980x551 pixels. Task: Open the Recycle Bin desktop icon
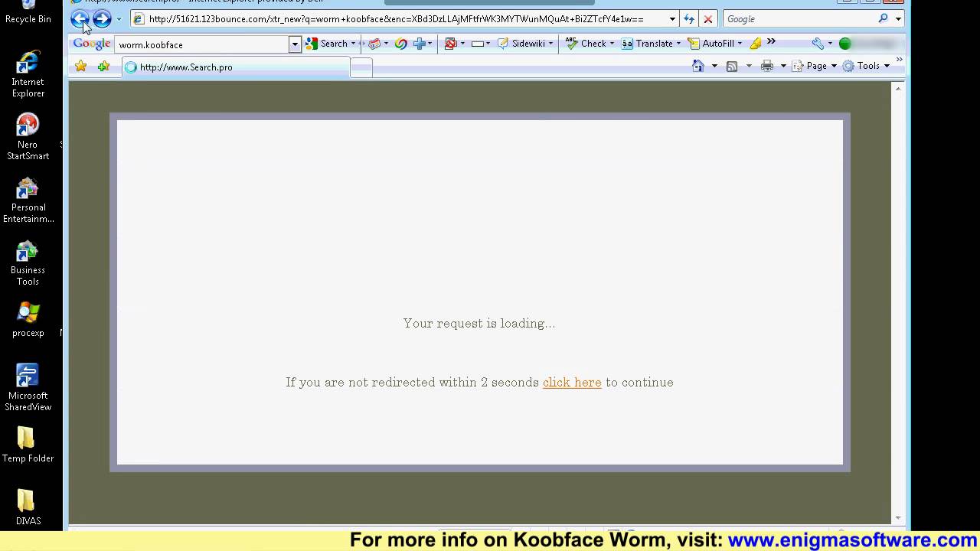(x=28, y=13)
